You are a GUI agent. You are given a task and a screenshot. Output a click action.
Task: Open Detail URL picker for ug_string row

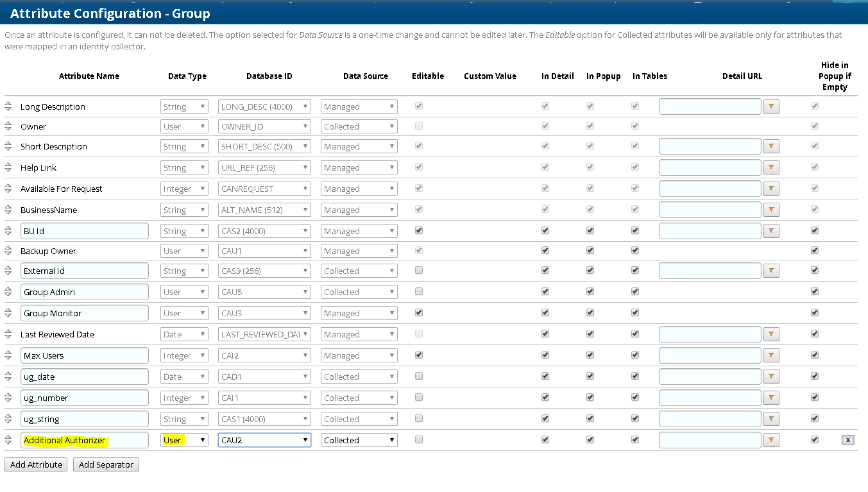click(771, 419)
